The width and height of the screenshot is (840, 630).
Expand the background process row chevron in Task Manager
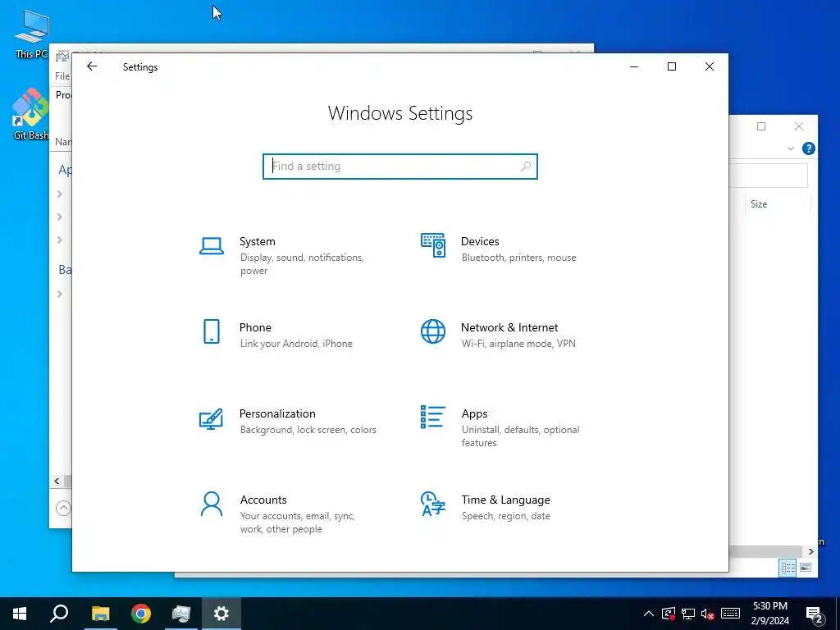pos(60,294)
